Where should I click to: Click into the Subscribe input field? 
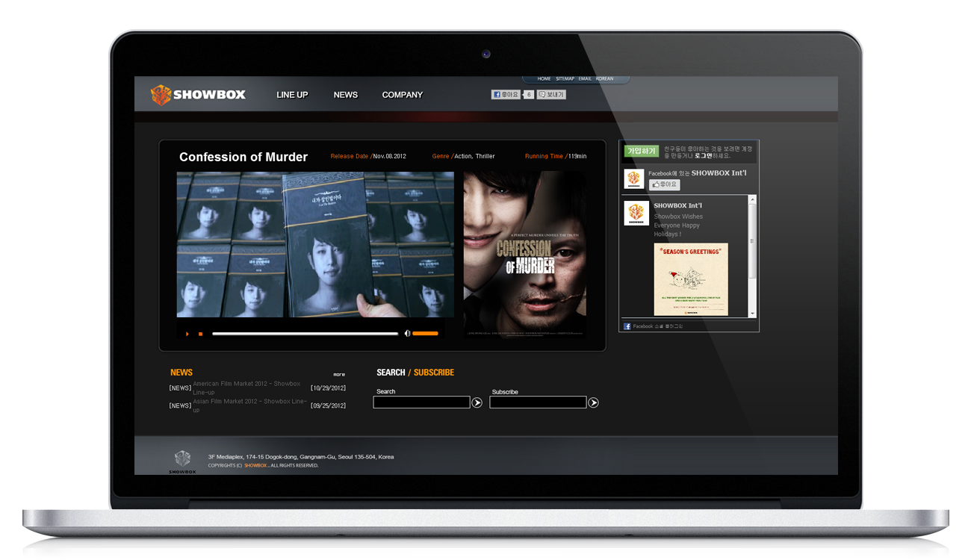(538, 402)
